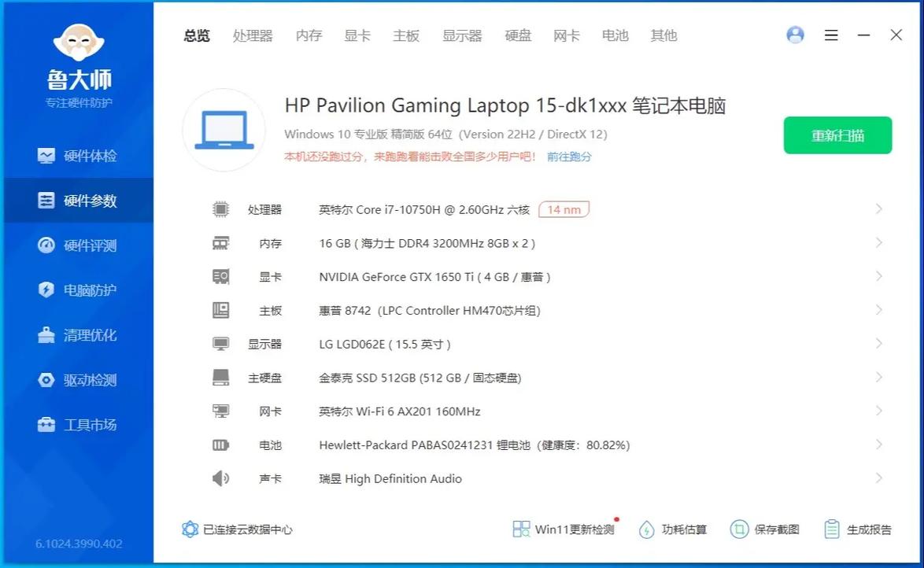
Task: Click the 主板 motherboard icon
Action: click(x=221, y=310)
